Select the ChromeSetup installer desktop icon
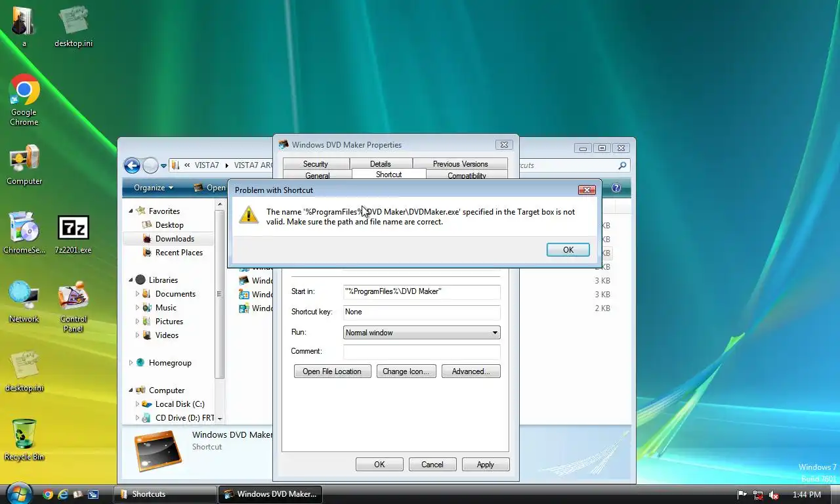Image resolution: width=840 pixels, height=504 pixels. (24, 233)
